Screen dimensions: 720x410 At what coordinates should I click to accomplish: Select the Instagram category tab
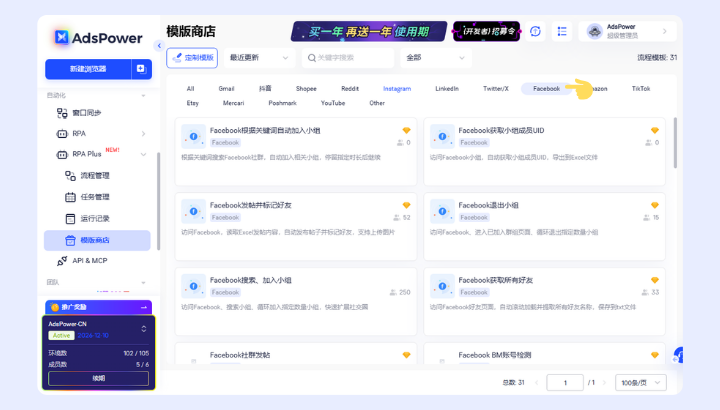coord(397,89)
